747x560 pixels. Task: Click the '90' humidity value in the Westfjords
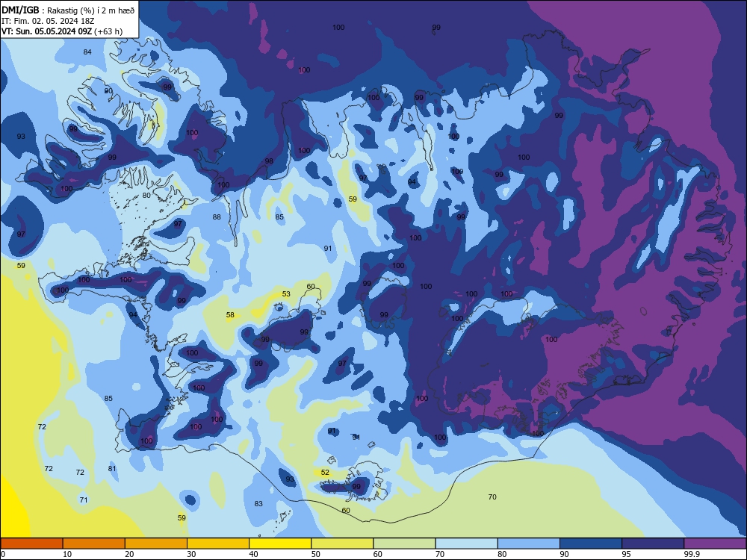coord(108,91)
